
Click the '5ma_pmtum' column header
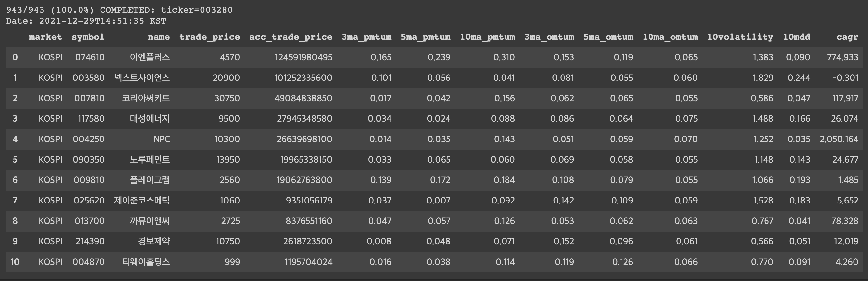tap(425, 37)
